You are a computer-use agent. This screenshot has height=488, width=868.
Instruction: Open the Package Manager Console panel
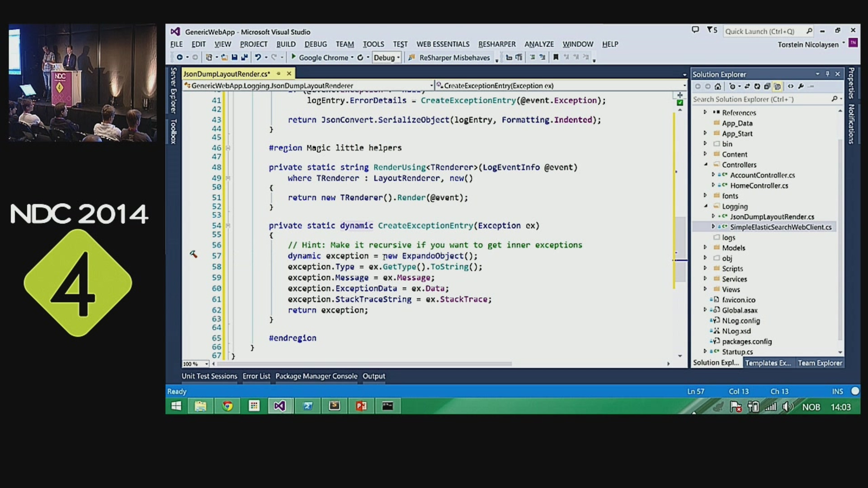(316, 376)
